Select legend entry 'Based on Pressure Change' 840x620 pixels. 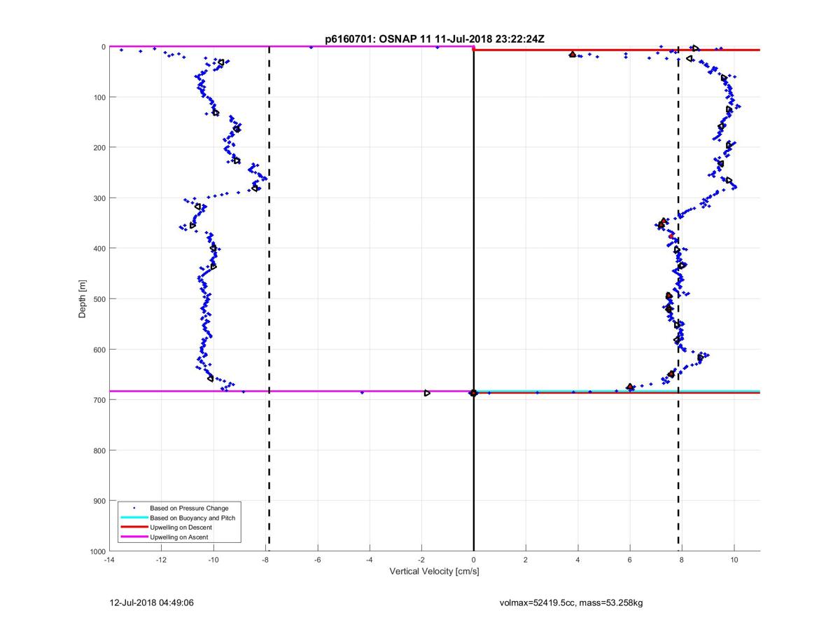point(189,508)
